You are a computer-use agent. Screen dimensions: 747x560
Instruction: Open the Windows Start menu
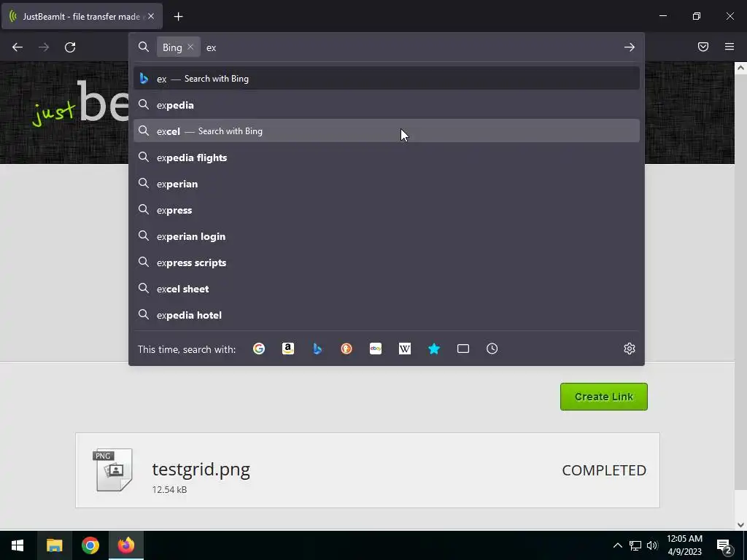click(18, 545)
